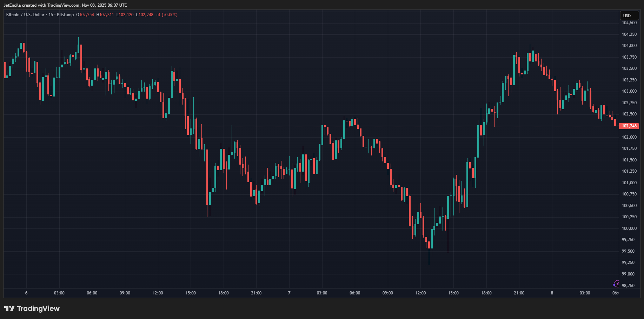The width and height of the screenshot is (644, 319).
Task: Click the Open value O102,254 in legend
Action: pos(85,15)
